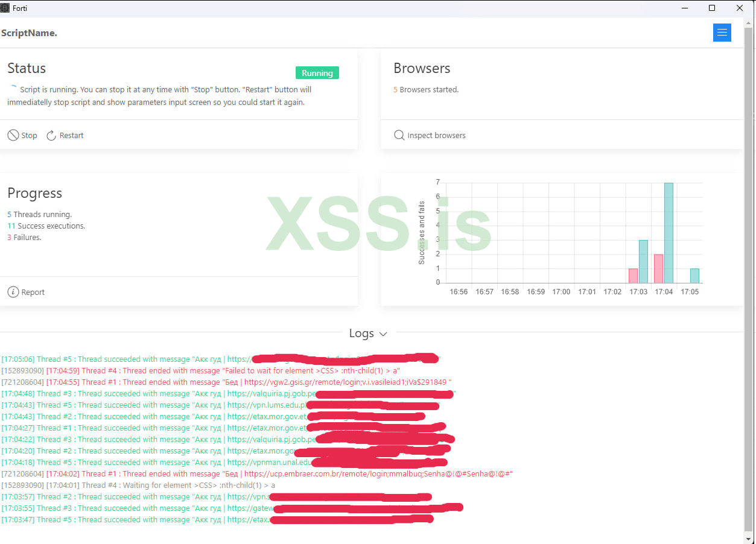Click the pink failure bar at 17:03

click(633, 276)
